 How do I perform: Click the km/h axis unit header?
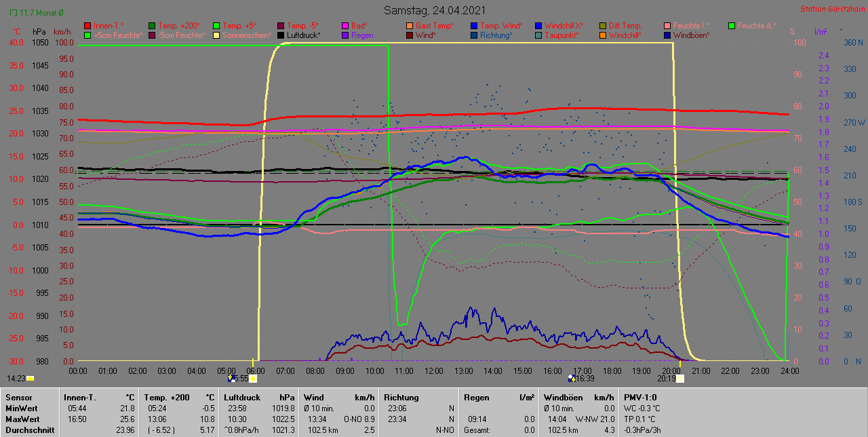tap(62, 32)
